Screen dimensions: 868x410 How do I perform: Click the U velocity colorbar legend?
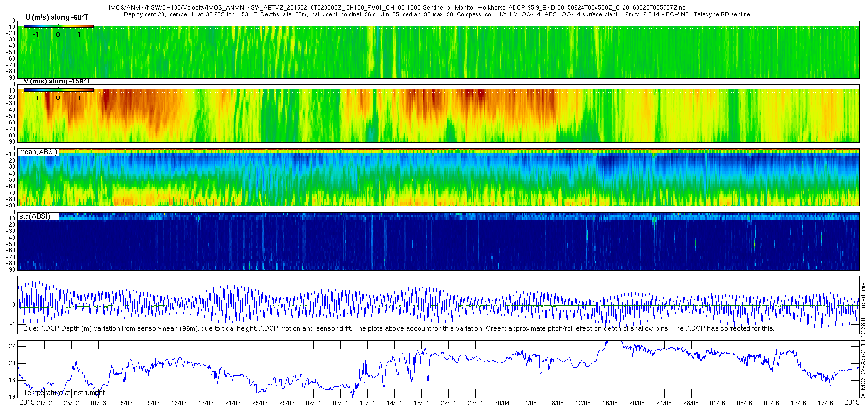(58, 26)
